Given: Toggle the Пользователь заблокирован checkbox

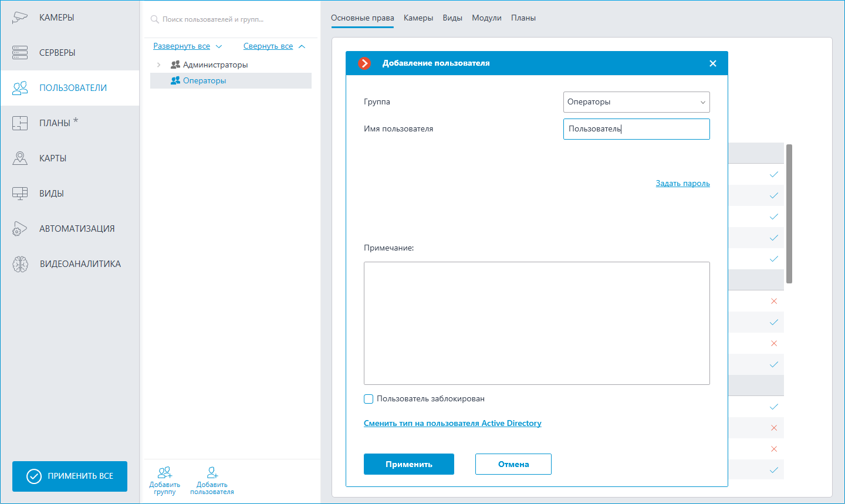Looking at the screenshot, I should (x=369, y=399).
